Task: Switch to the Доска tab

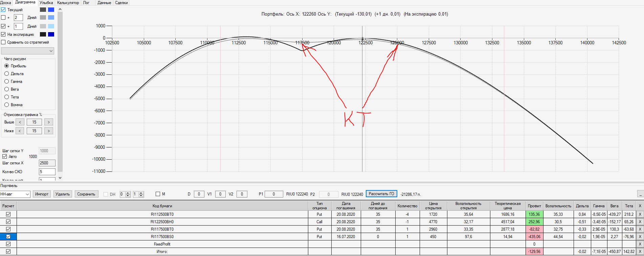Action: 5,3
